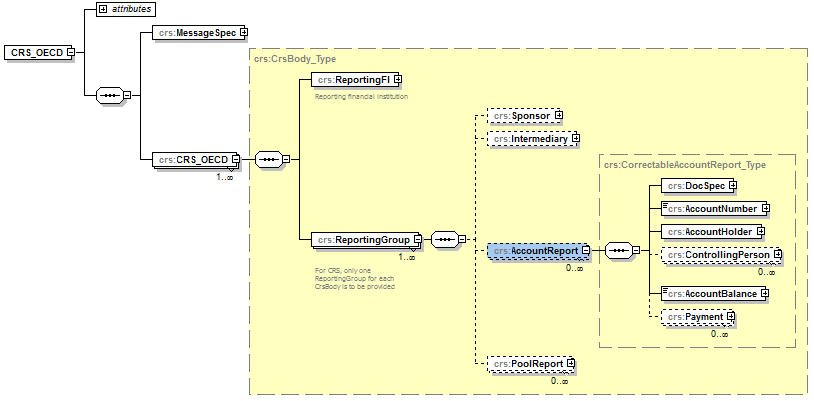This screenshot has height=401, width=814.
Task: Click the 1..∞ cardinality under ReportingGroup
Action: [x=406, y=257]
